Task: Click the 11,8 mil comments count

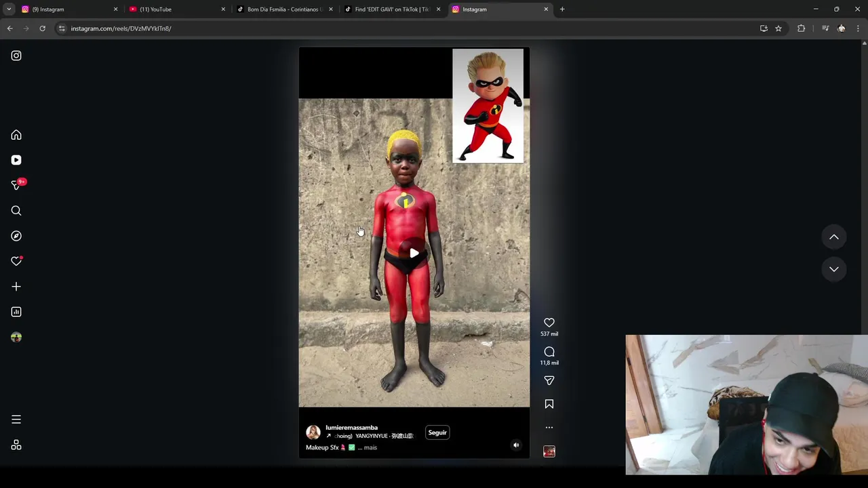Action: [549, 363]
